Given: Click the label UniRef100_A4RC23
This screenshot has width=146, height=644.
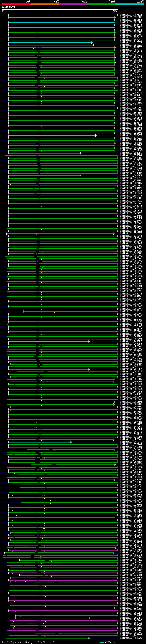Looking at the screenshot, I should pos(131,567).
